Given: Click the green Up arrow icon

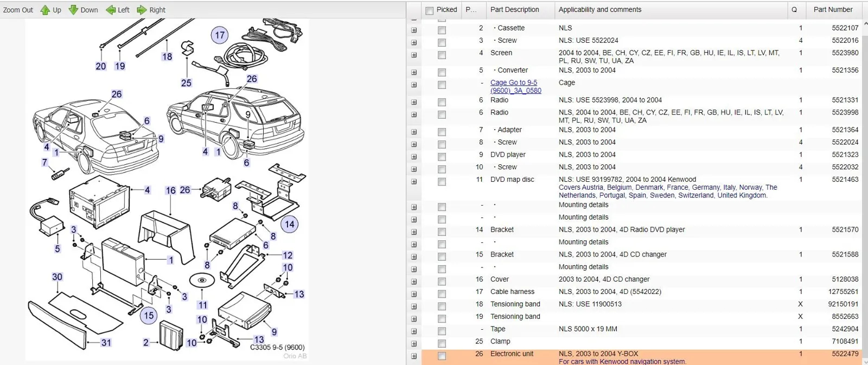Looking at the screenshot, I should click(x=45, y=10).
